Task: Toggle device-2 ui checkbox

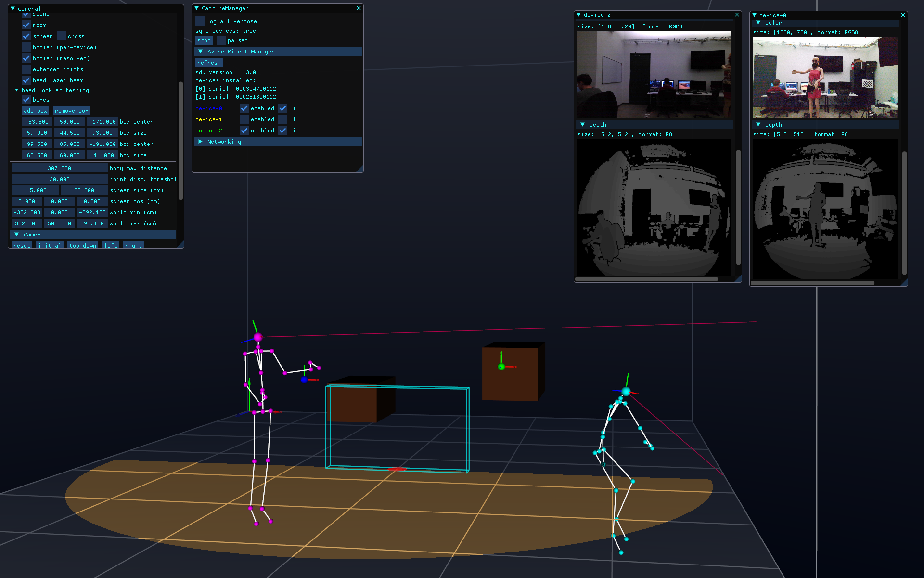Action: [x=282, y=131]
